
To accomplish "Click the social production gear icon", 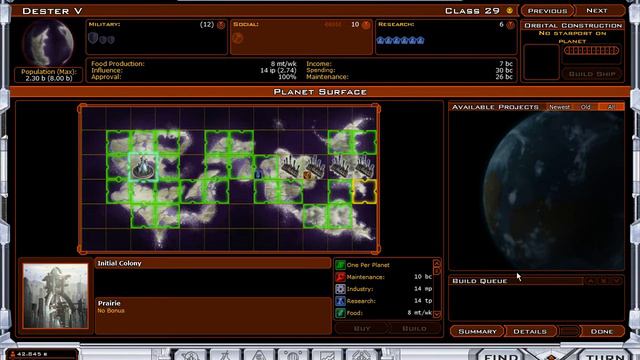I will click(238, 38).
